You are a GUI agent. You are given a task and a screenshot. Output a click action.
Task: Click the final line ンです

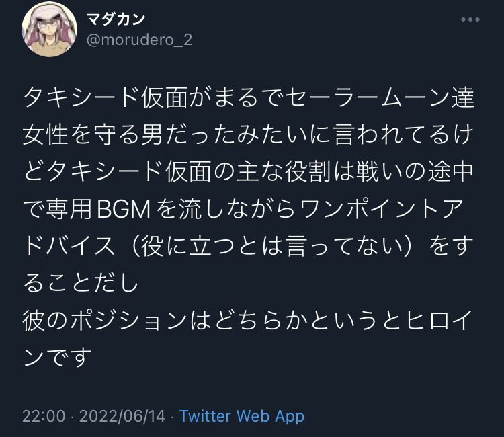pyautogui.click(x=58, y=357)
